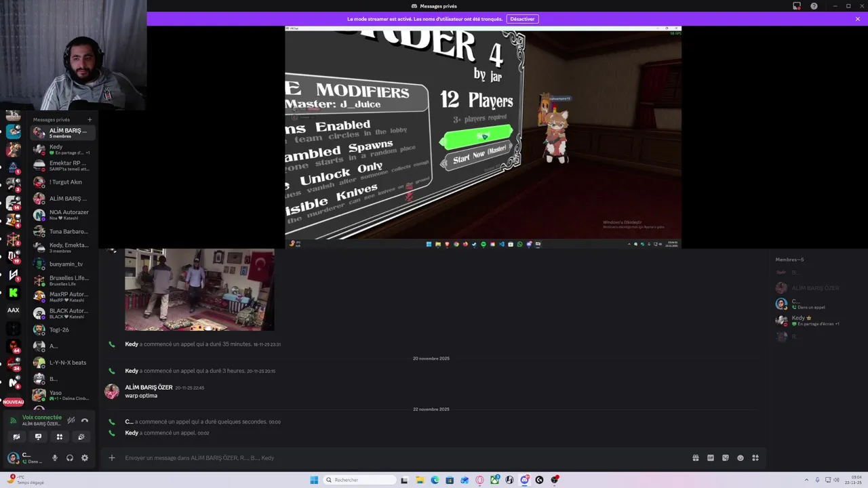Open NOA Autorazer conversation
868x488 pixels.
61,215
